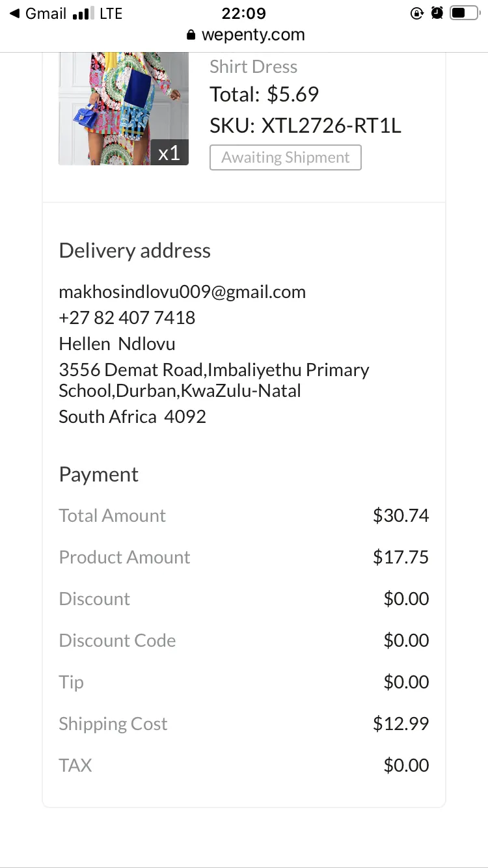Tap the Awaiting Shipment status button
The width and height of the screenshot is (488, 868).
click(x=286, y=157)
